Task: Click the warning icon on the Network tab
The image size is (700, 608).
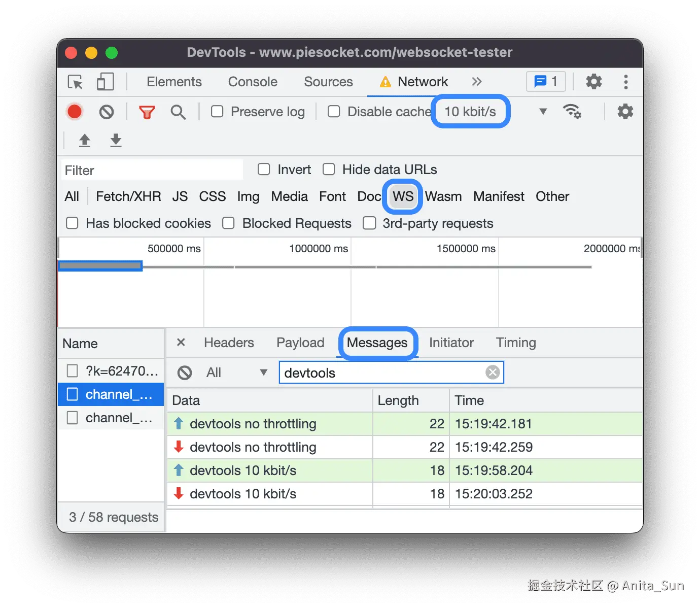Action: 386,82
